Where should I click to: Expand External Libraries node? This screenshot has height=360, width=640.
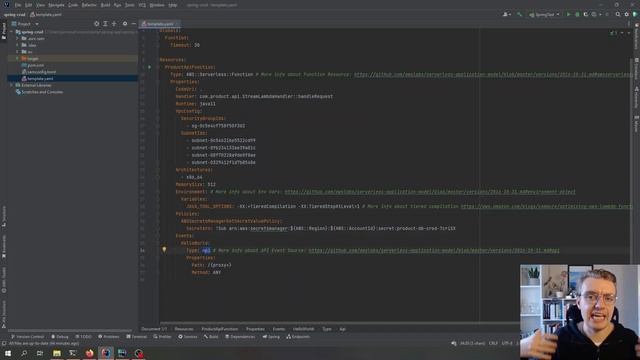(11, 85)
